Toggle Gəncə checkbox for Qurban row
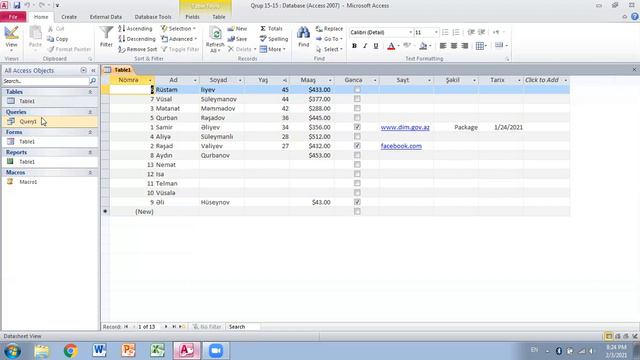Viewport: 640px width, 360px height. pos(357,118)
